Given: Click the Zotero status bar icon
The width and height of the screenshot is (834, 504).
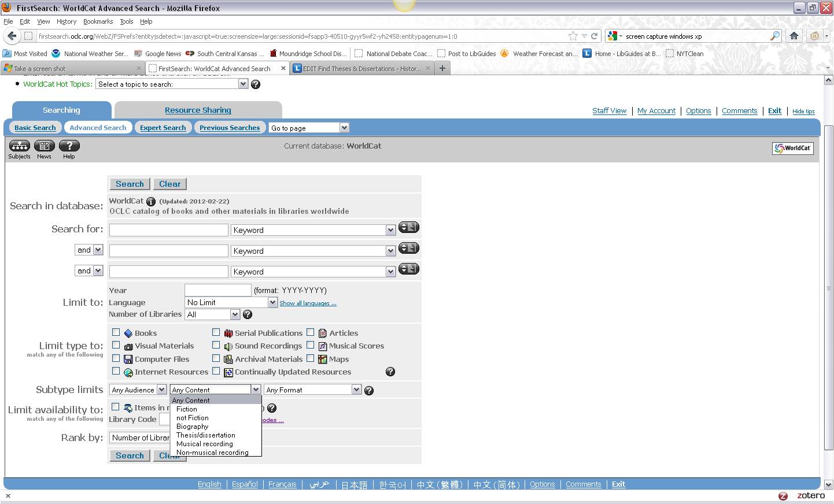Looking at the screenshot, I should pyautogui.click(x=783, y=496).
